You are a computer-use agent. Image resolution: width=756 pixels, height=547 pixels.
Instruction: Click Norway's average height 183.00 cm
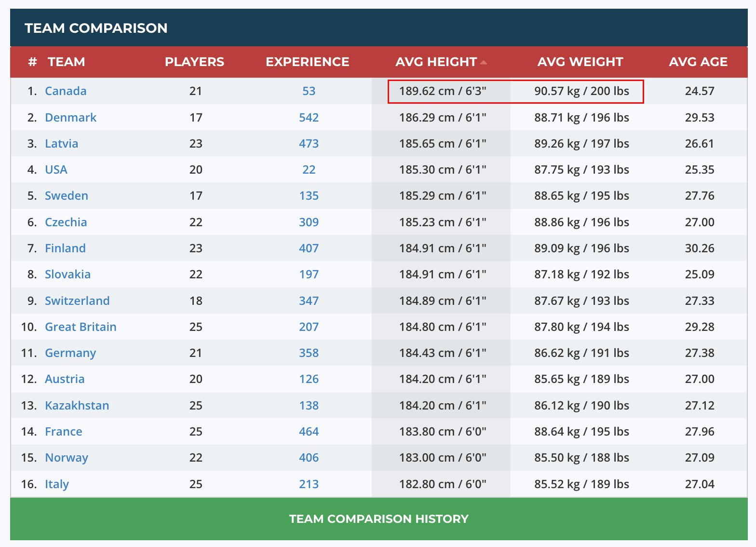point(443,458)
